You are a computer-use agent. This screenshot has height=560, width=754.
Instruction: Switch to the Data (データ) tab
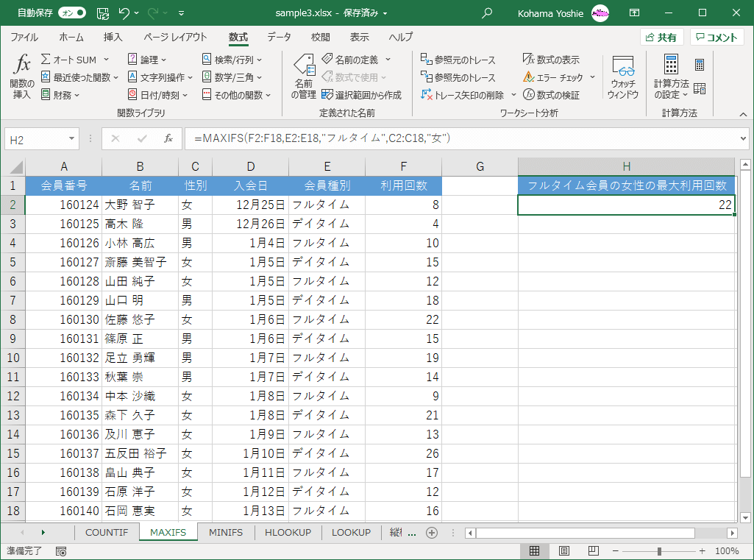[279, 37]
